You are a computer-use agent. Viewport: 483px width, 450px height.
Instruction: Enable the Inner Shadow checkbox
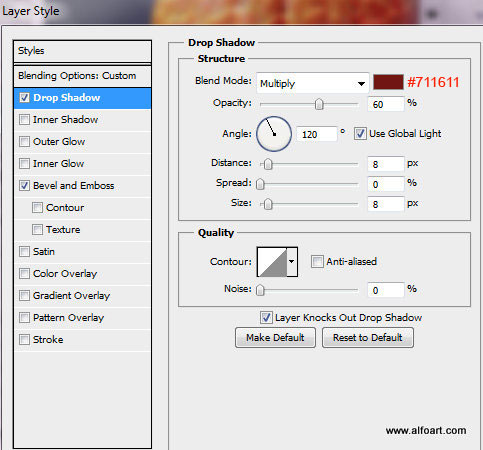tap(24, 120)
